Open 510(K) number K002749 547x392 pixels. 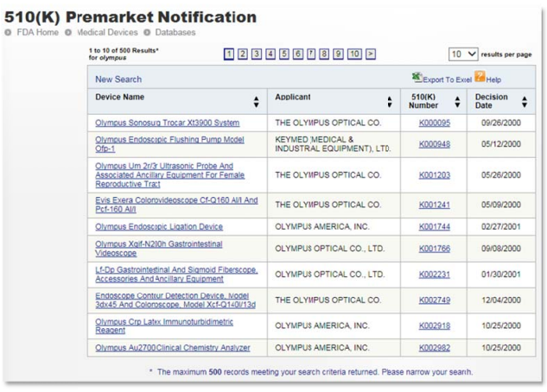point(434,300)
